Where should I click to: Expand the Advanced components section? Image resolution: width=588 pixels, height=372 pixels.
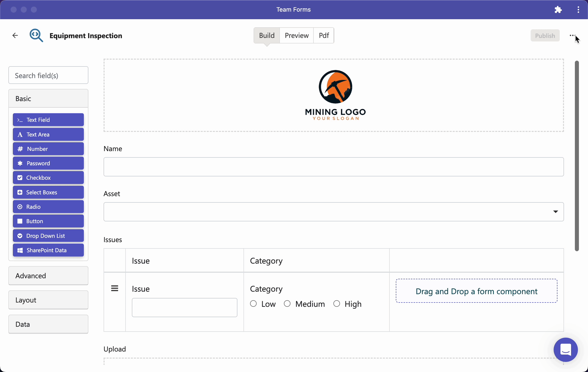(48, 276)
